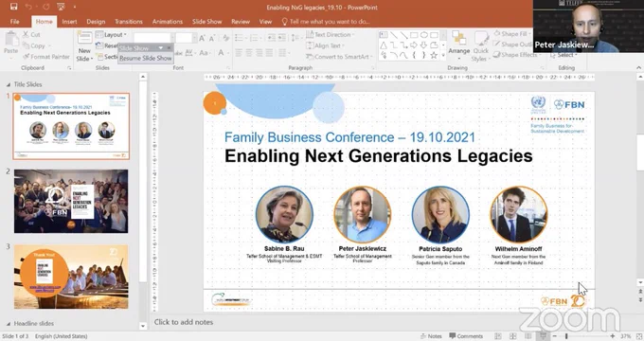Click the Format Painter button

(x=46, y=57)
